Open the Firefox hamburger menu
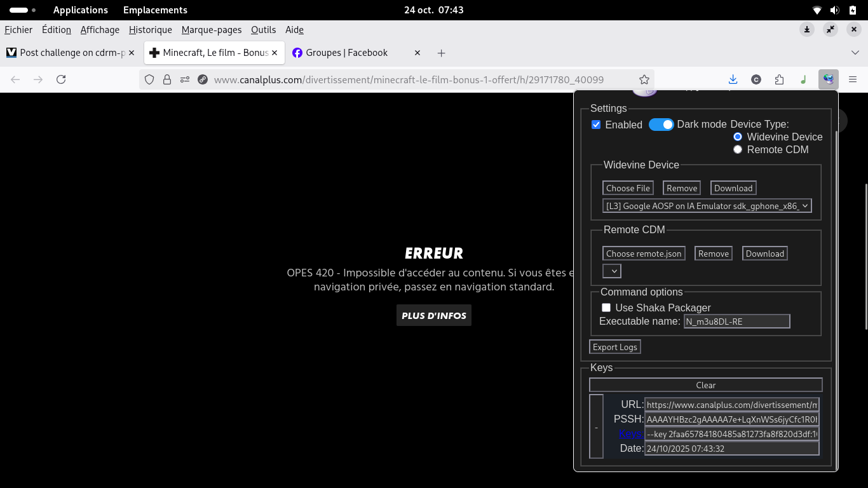Screen dimensions: 868x488 coord(853,79)
